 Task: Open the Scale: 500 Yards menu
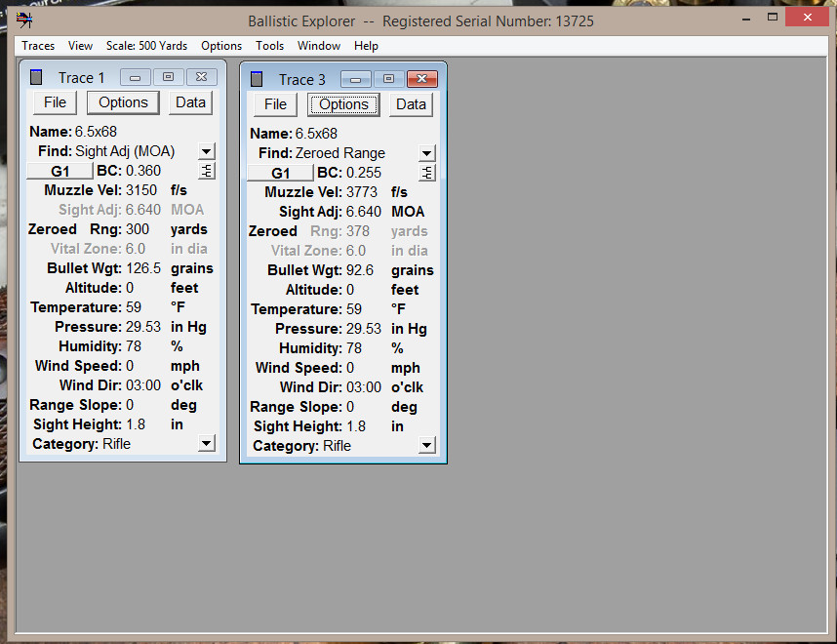point(146,46)
